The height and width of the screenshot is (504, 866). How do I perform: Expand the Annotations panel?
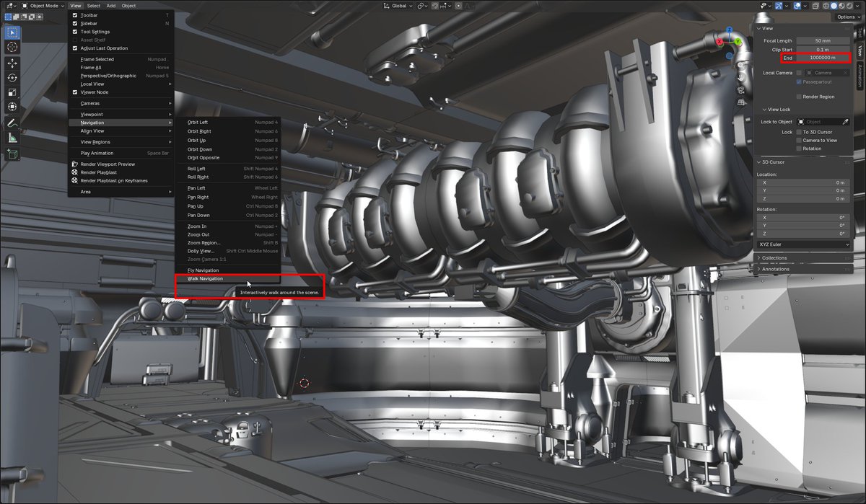(803, 269)
